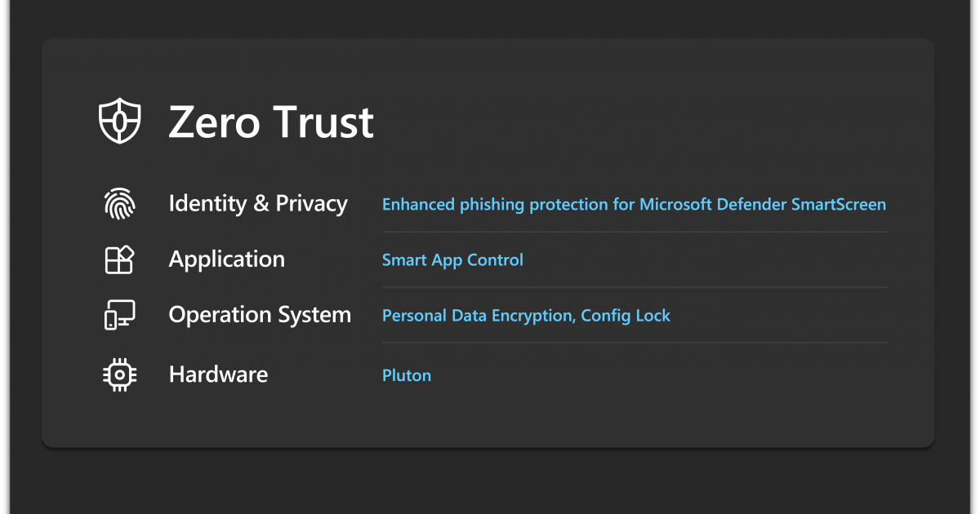Click divider line below Identity & Privacy row
Screen dimensions: 980x514
635,232
